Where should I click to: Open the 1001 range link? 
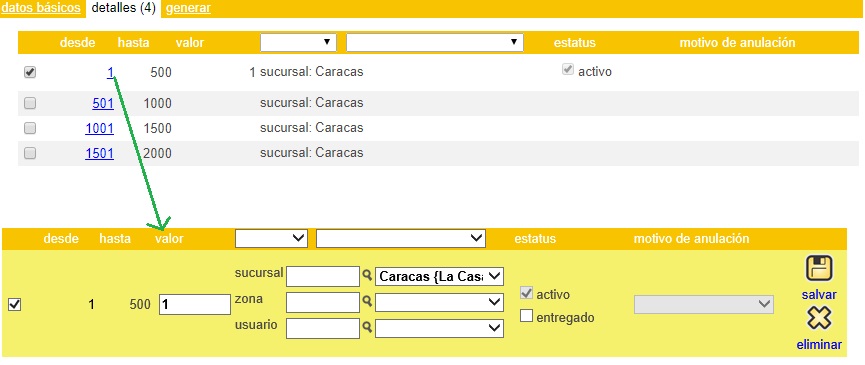[x=99, y=128]
